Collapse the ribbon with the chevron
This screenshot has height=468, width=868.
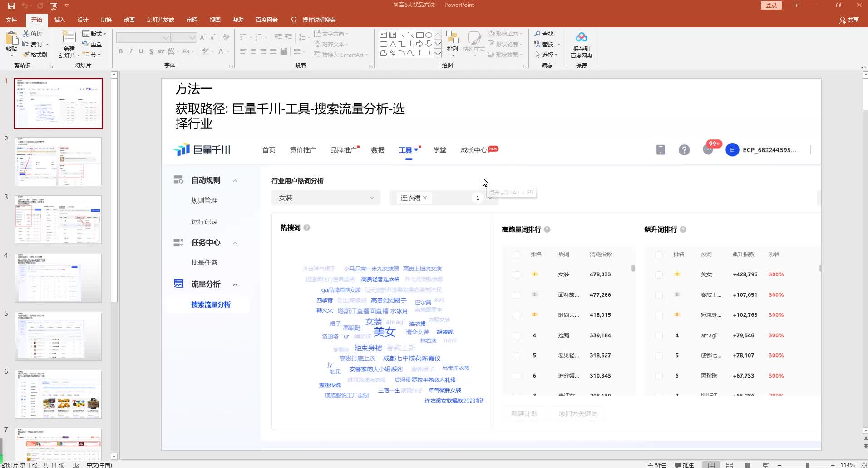pyautogui.click(x=863, y=67)
